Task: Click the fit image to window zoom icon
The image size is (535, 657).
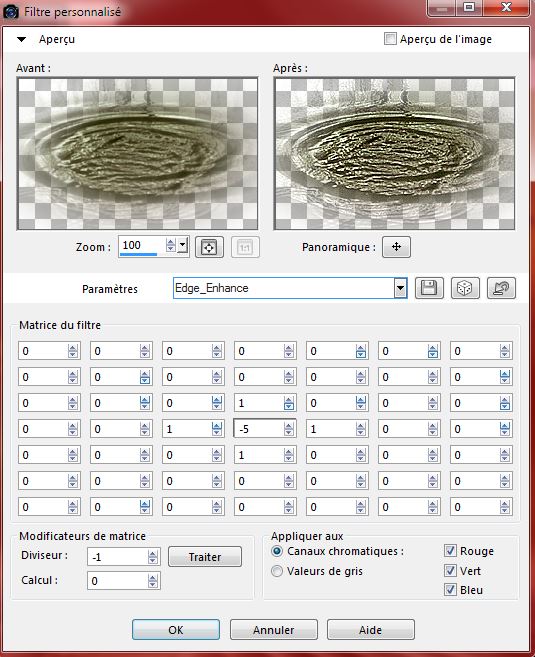Action: click(x=209, y=247)
